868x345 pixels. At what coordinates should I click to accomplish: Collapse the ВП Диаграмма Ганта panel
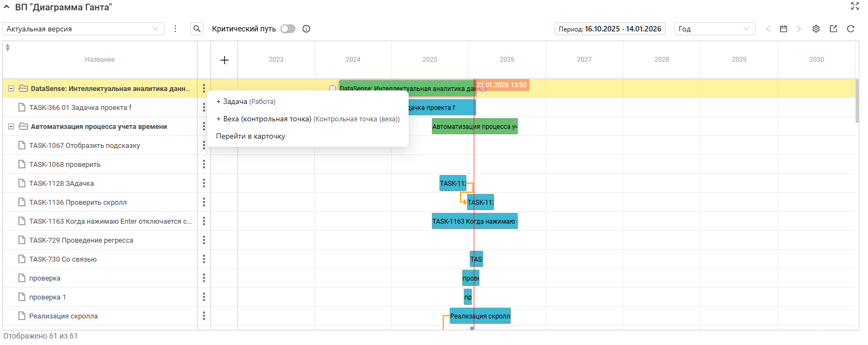pos(6,7)
